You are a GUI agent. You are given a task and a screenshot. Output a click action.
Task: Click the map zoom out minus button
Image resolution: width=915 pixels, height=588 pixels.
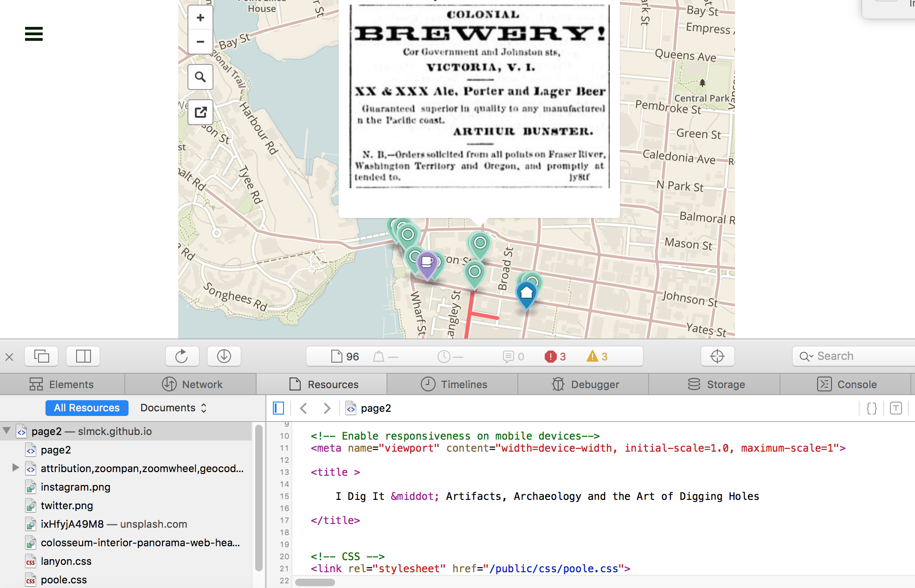pos(200,42)
